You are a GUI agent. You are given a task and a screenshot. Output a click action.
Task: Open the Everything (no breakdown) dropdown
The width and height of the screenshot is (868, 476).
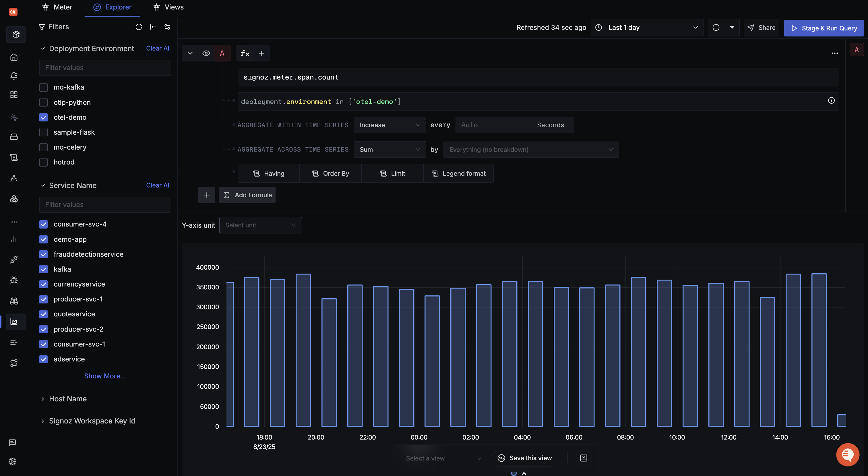coord(531,150)
